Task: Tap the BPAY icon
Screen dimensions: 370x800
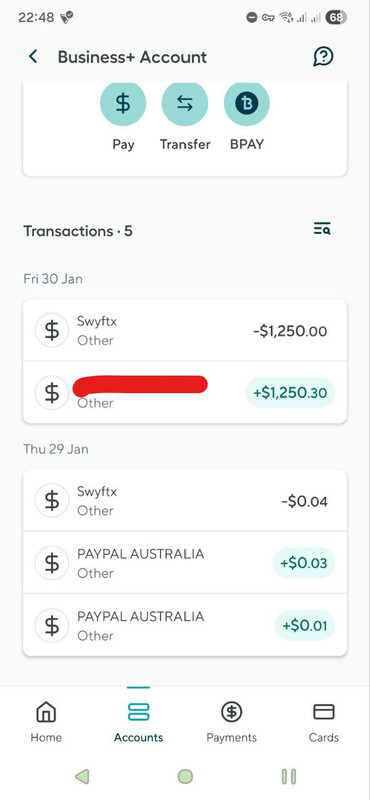Action: 246,104
